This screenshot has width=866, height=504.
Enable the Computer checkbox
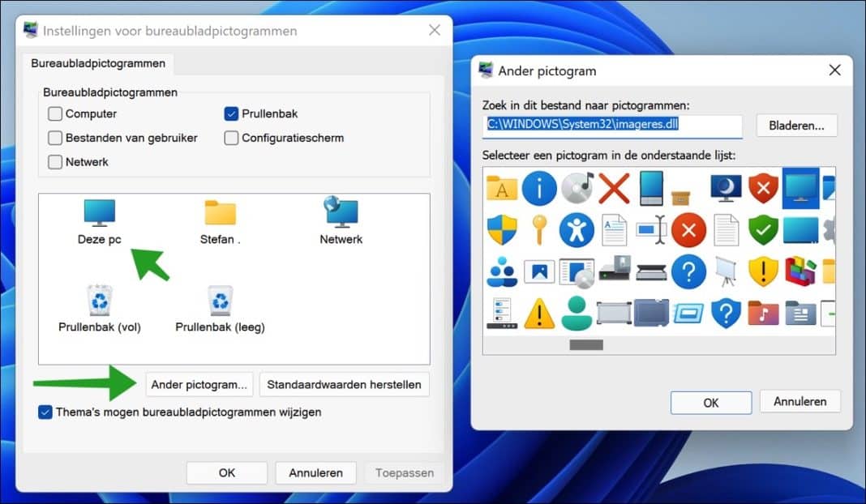pos(54,113)
